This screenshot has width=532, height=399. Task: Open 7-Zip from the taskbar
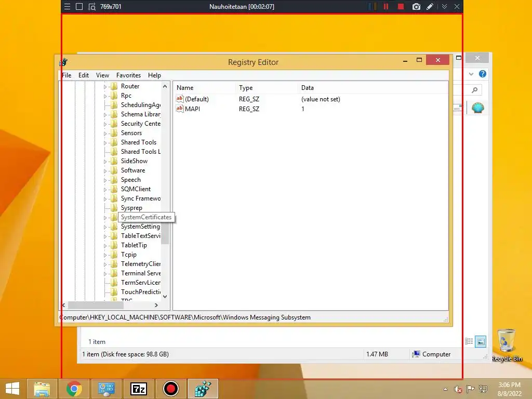(x=138, y=389)
